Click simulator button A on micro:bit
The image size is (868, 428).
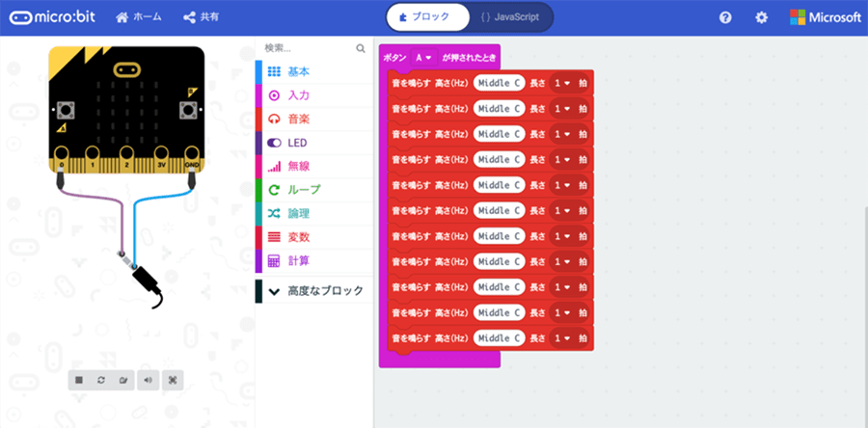coord(67,110)
